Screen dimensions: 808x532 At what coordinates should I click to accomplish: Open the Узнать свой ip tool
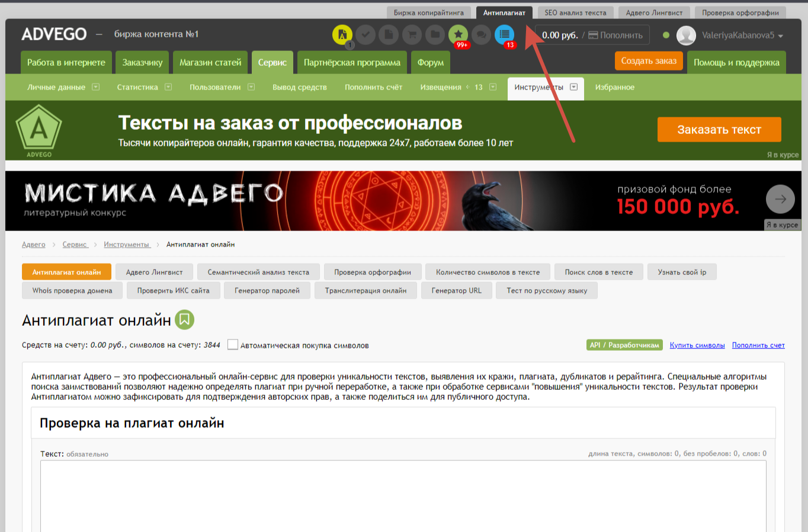pos(682,272)
